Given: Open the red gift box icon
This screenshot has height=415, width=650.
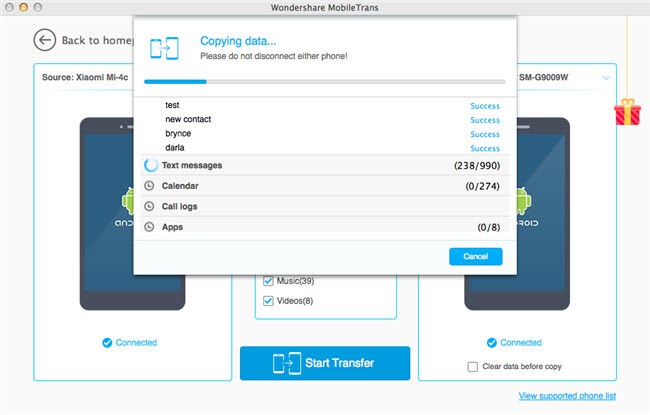Looking at the screenshot, I should [627, 112].
